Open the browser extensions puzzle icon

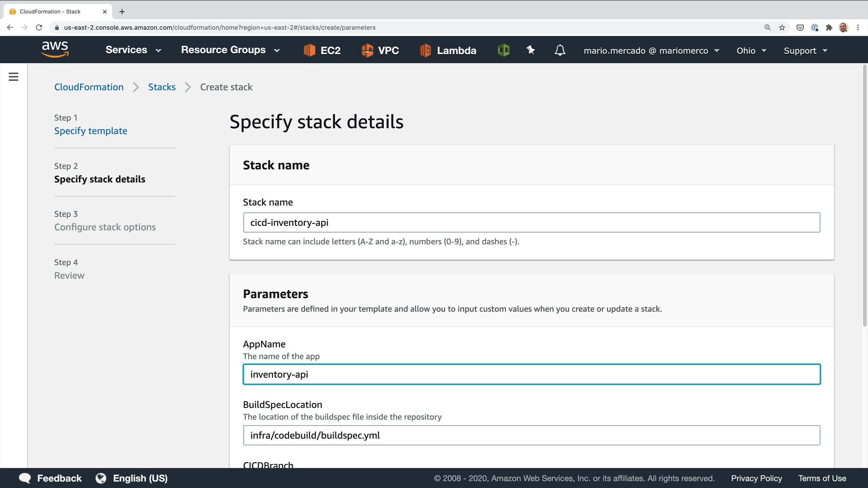click(829, 28)
